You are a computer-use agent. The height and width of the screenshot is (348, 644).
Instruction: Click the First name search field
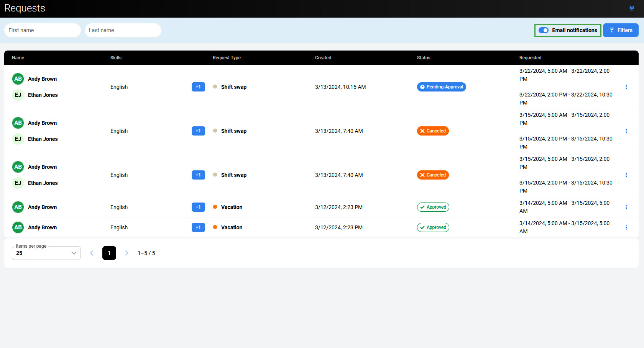pyautogui.click(x=43, y=30)
